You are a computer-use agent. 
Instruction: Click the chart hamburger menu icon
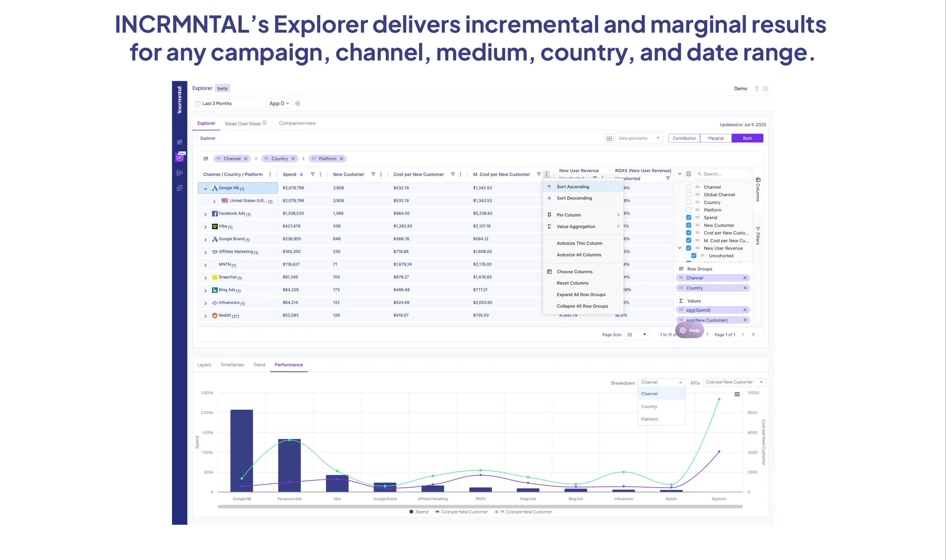[737, 394]
